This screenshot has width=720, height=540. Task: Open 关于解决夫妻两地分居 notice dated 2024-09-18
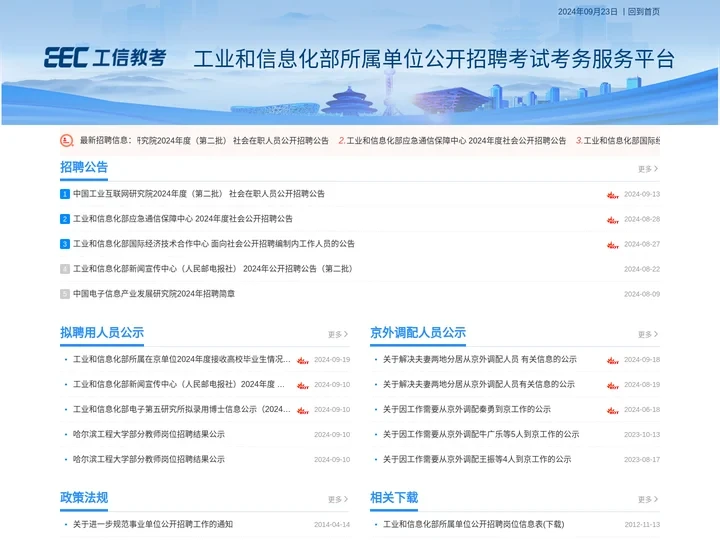click(480, 359)
